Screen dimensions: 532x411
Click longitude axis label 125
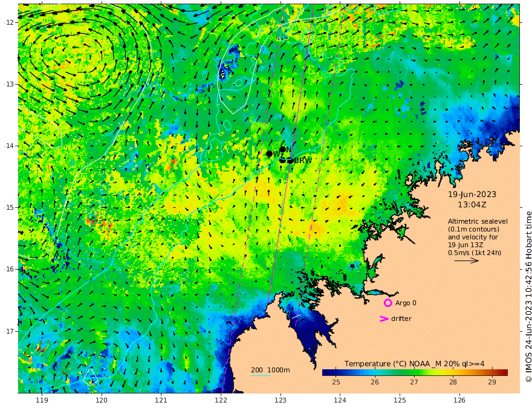coord(400,400)
